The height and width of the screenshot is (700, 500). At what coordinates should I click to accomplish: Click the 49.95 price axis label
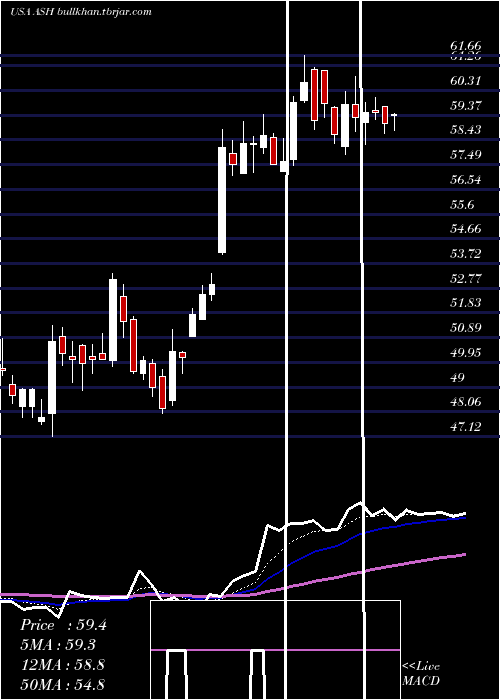click(x=466, y=353)
